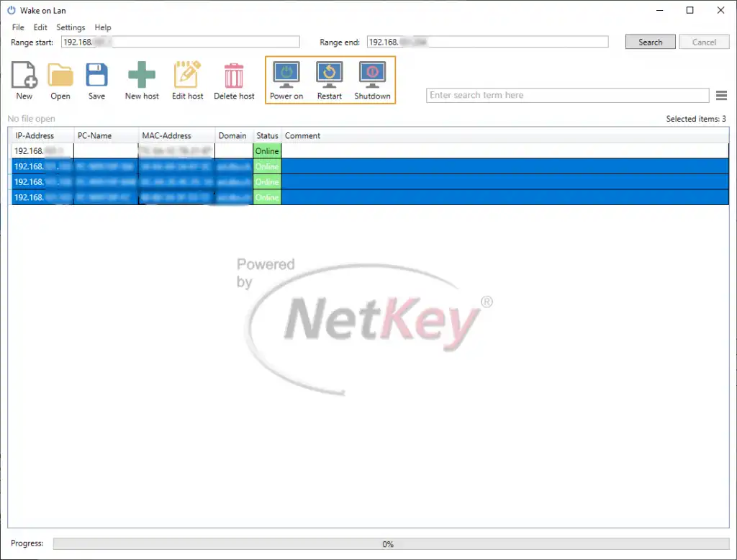
Task: Open the Help menu
Action: point(102,27)
